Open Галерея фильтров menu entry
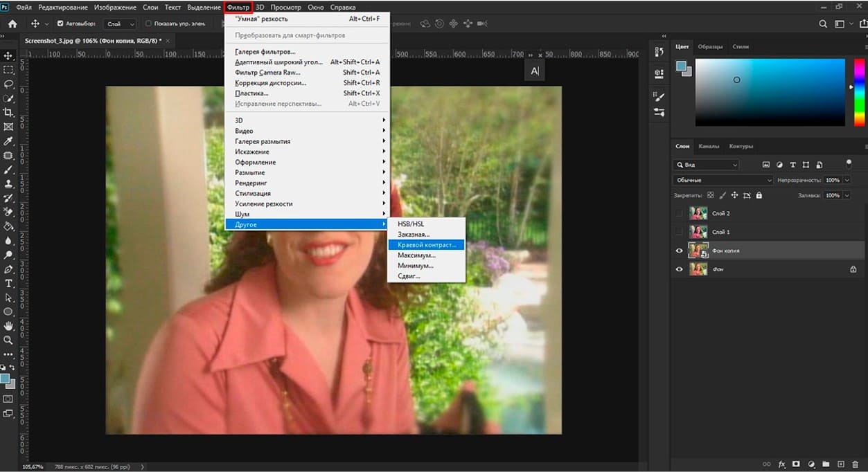The width and height of the screenshot is (868, 472). coord(265,52)
